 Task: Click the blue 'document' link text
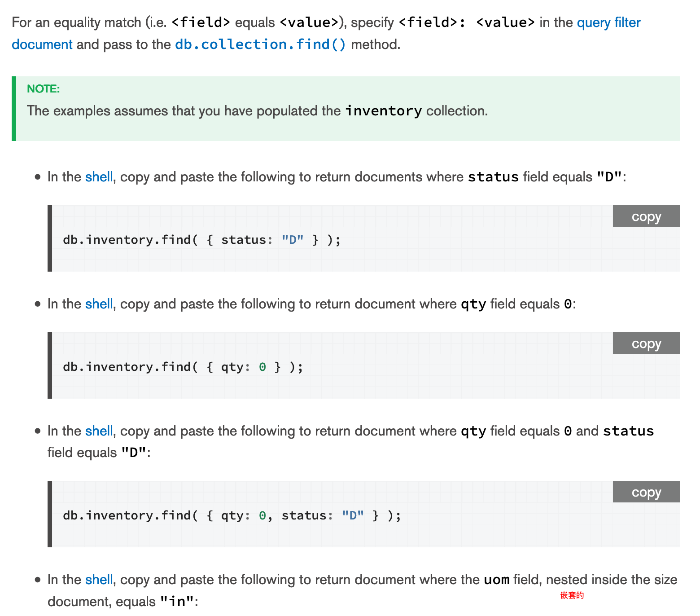[x=42, y=44]
